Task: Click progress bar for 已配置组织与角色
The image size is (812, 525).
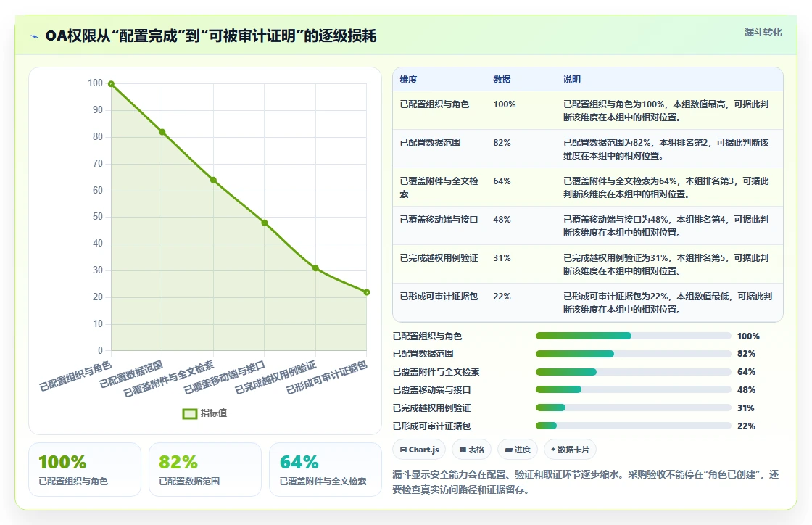Action: pos(634,336)
